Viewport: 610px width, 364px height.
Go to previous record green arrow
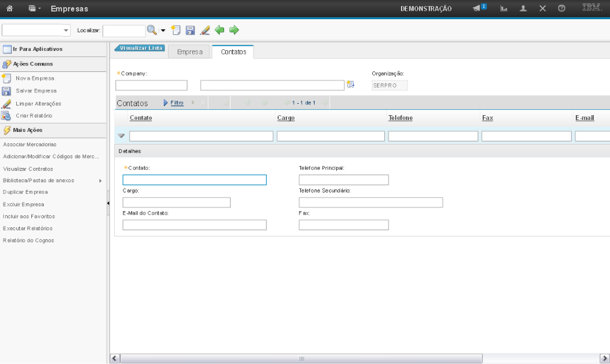(220, 30)
